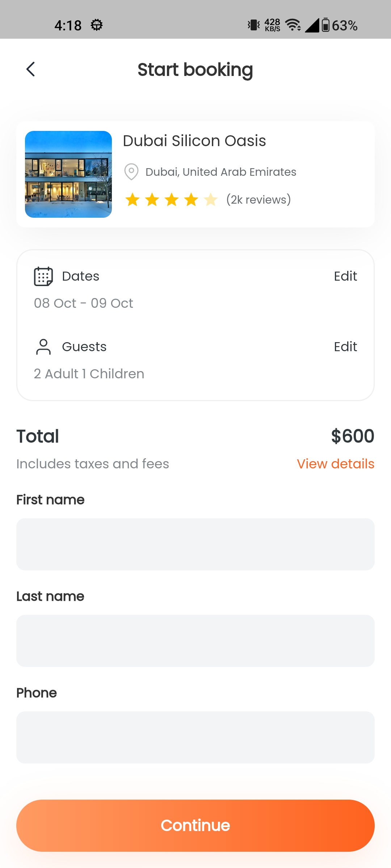Tap the first gold rating star
This screenshot has width=391, height=868.
click(133, 200)
